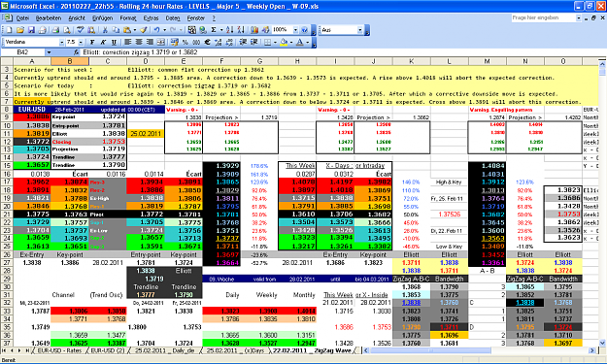Launch the Chart Wizard
The image size is (607, 364).
pos(254,30)
